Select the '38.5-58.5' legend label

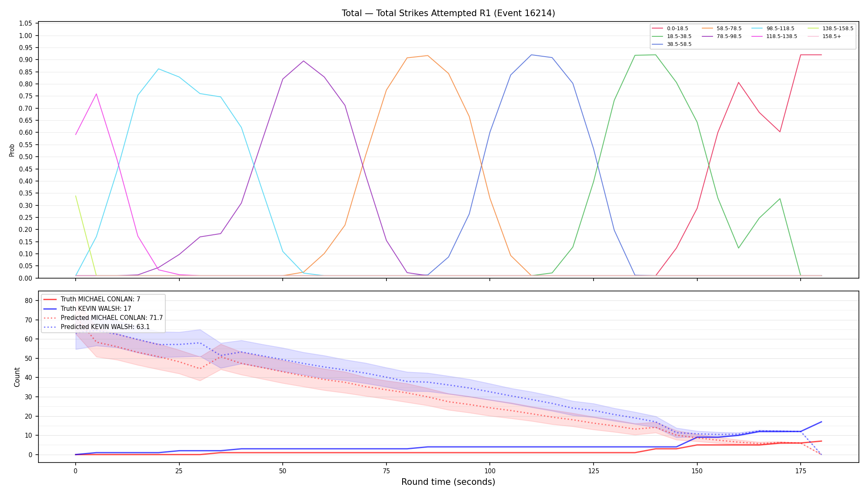tap(679, 44)
